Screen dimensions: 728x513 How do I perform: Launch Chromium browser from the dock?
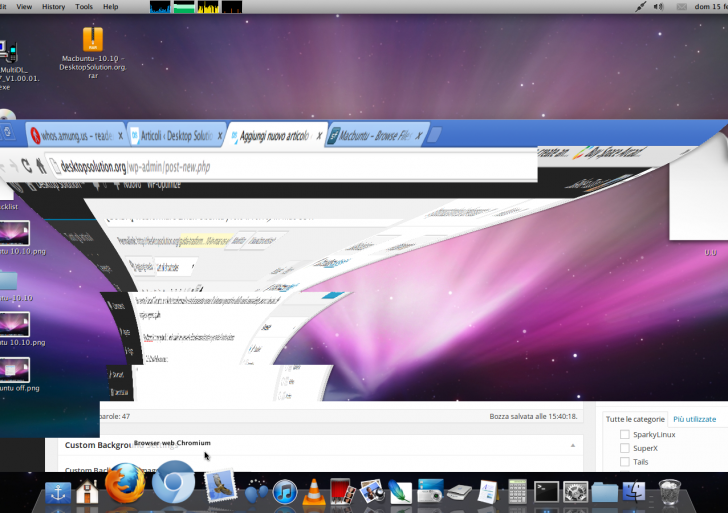[173, 485]
